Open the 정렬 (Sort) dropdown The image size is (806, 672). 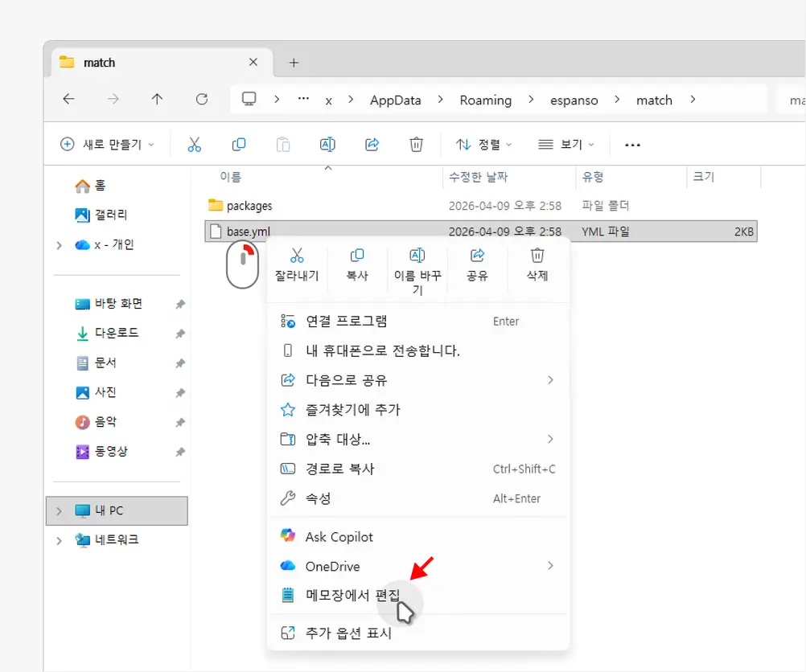[485, 144]
